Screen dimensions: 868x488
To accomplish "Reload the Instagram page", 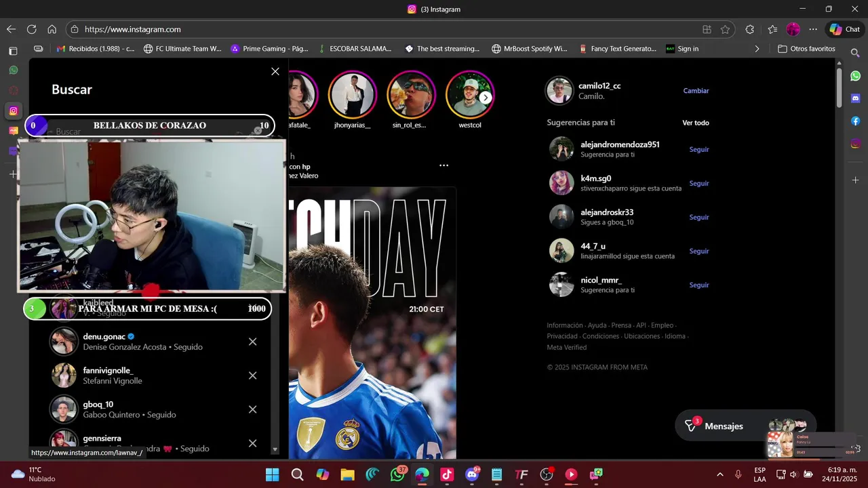I will (31, 29).
